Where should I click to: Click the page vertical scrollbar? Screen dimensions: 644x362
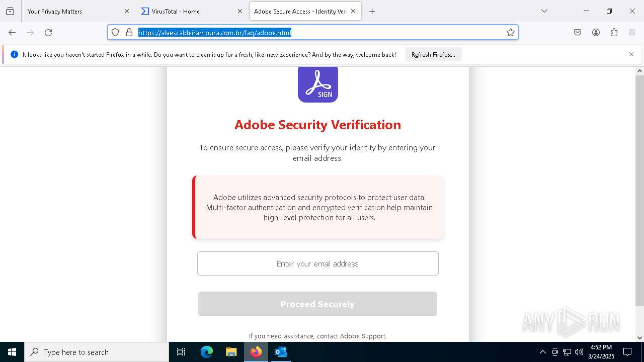click(x=639, y=191)
